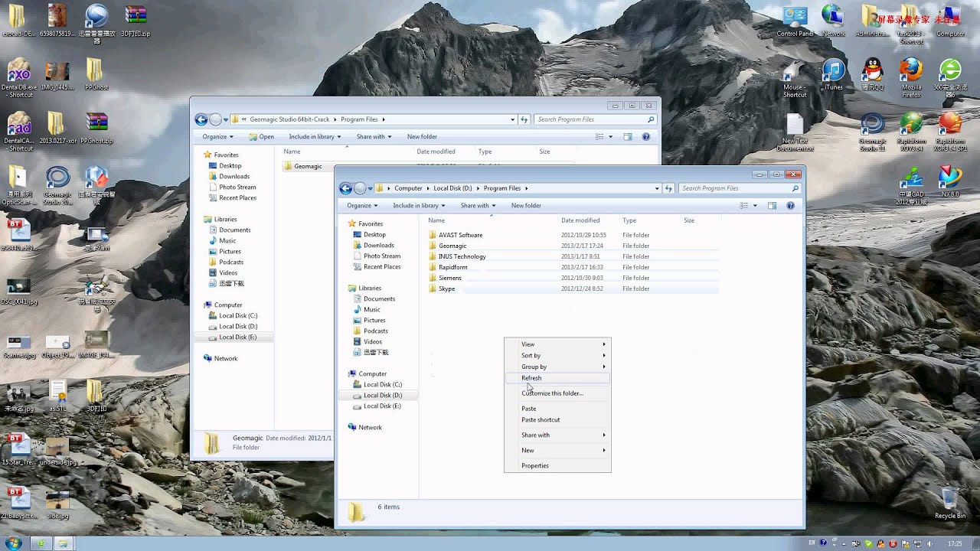Click the Windows Start orb
The image size is (980, 551).
pos(15,543)
